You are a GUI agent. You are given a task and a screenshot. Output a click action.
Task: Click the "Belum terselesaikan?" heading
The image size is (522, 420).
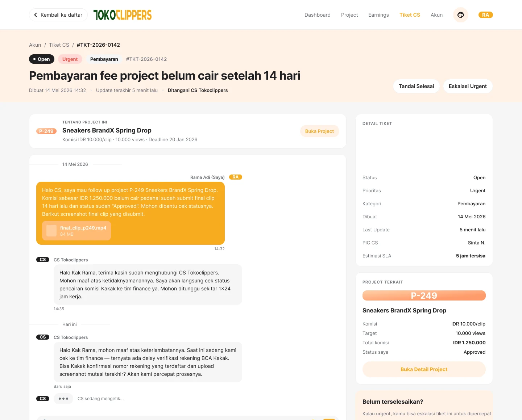(x=393, y=402)
